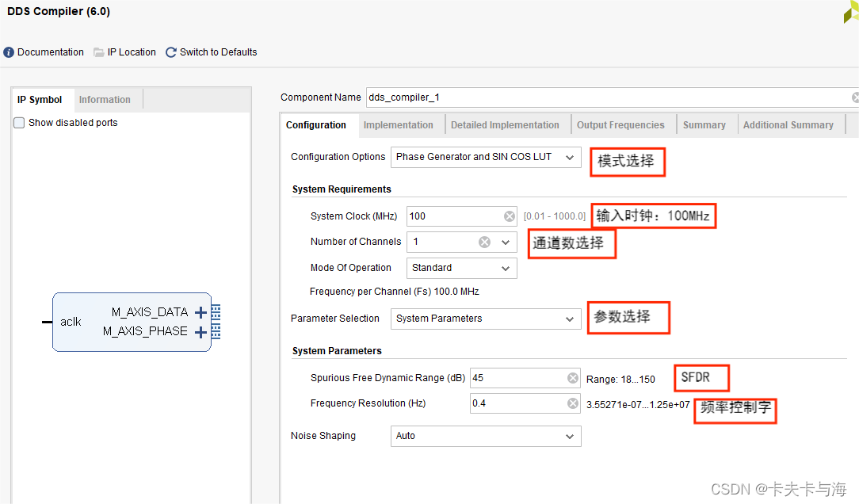Image resolution: width=859 pixels, height=504 pixels.
Task: Click the M_AXIS_PHASE port label
Action: pyautogui.click(x=145, y=331)
